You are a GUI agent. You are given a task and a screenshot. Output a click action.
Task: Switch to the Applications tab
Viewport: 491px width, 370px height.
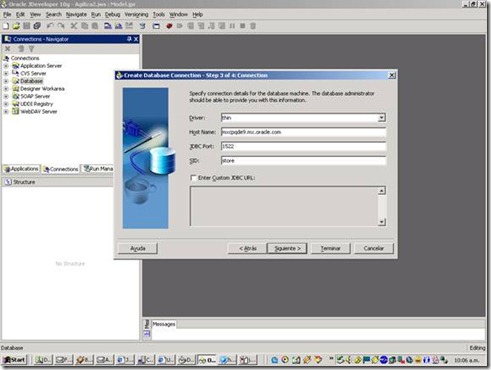[21, 169]
